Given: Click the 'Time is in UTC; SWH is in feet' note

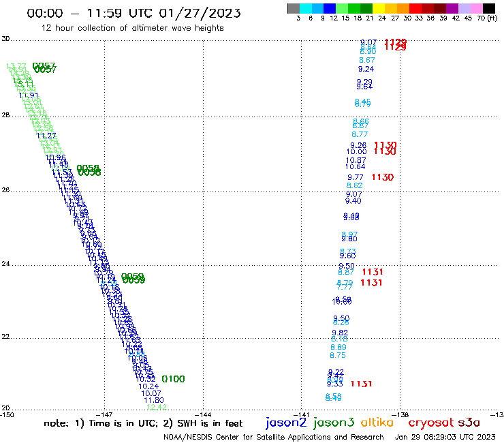Looking at the screenshot, I should point(143,423).
